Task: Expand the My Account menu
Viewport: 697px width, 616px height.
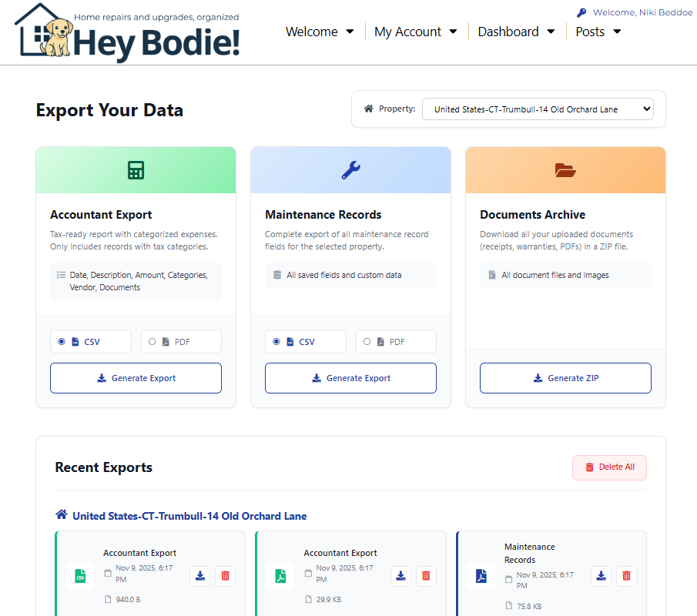Action: [x=415, y=32]
